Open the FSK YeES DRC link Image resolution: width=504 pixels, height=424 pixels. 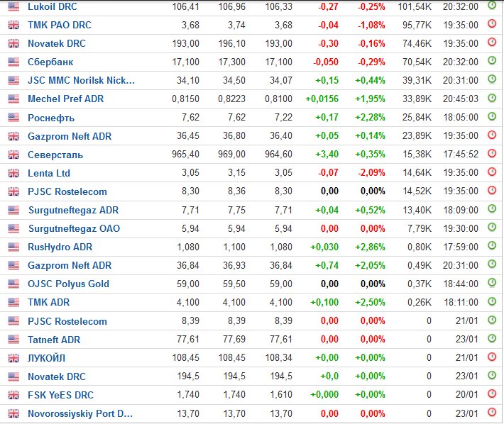(x=60, y=395)
